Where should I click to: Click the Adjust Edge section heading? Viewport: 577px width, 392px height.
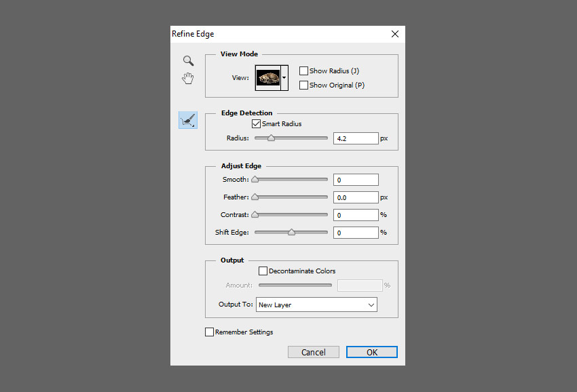coord(242,166)
